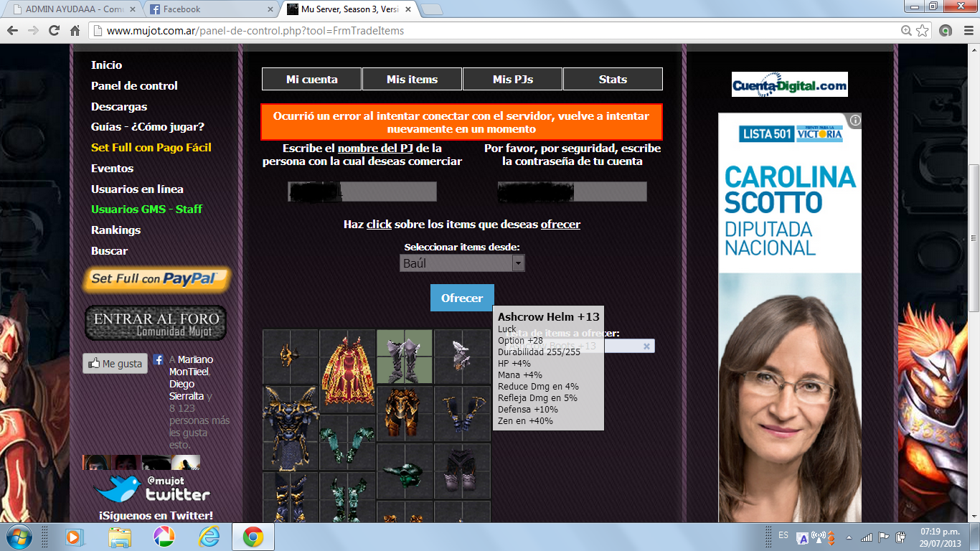Open Internet Explorer from the taskbar
This screenshot has width=980, height=551.
pyautogui.click(x=209, y=537)
